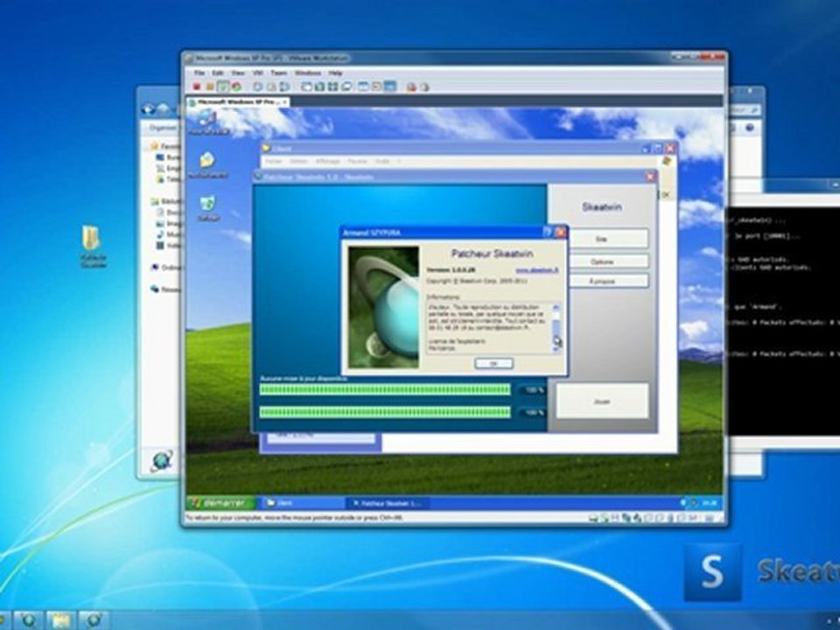Open VM menu in VMware Workstation
The image size is (840, 630).
pyautogui.click(x=257, y=73)
